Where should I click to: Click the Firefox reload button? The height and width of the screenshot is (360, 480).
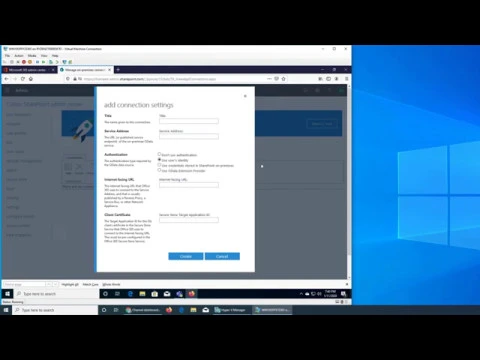(23, 79)
